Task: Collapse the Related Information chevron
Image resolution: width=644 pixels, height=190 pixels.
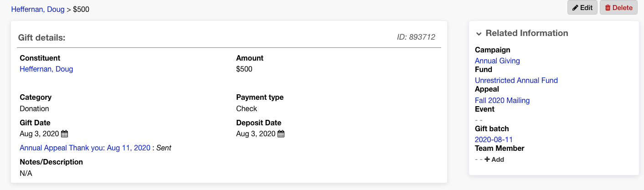Action: click(x=479, y=34)
